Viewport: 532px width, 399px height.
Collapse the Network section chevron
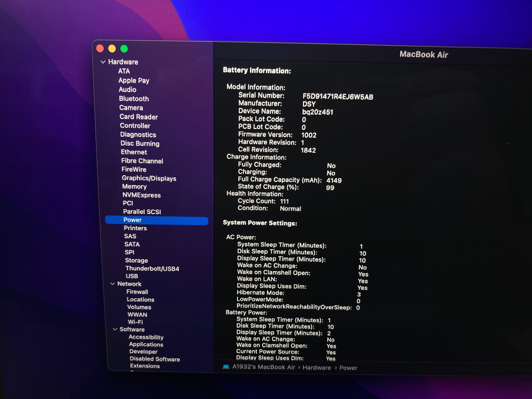tap(112, 284)
